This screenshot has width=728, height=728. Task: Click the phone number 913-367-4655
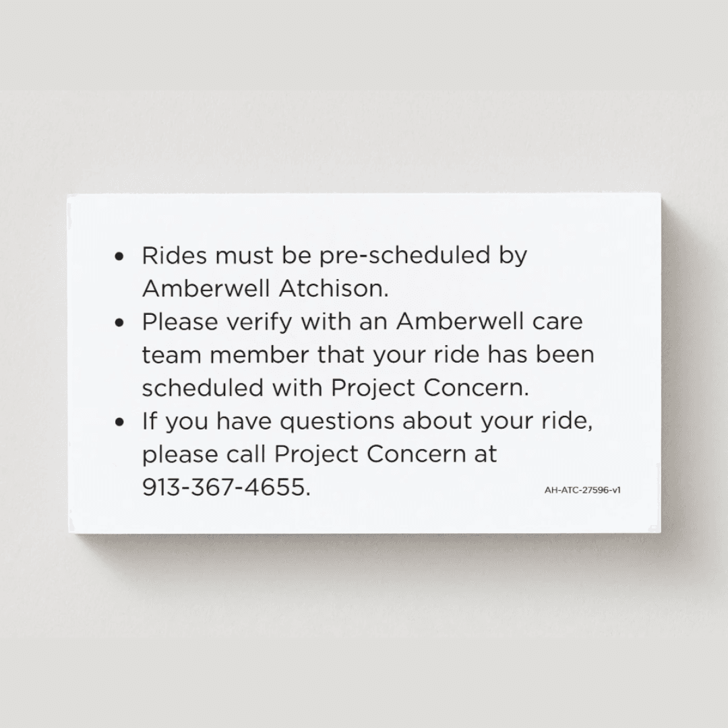pos(226,487)
